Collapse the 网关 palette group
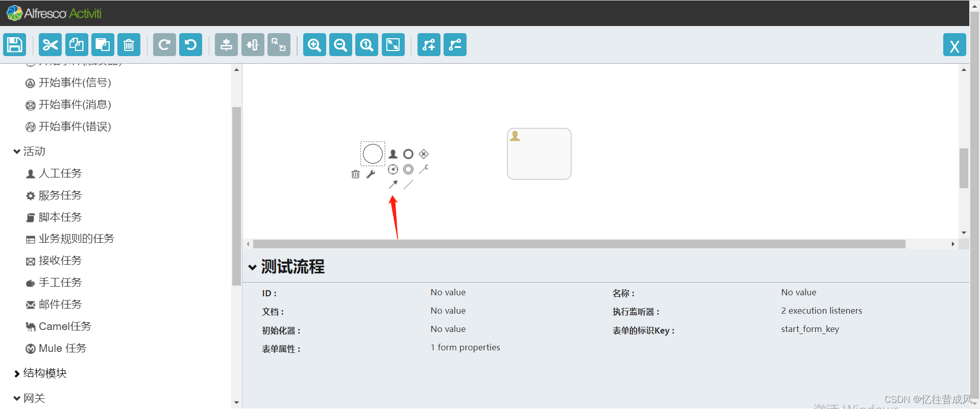 click(30, 398)
